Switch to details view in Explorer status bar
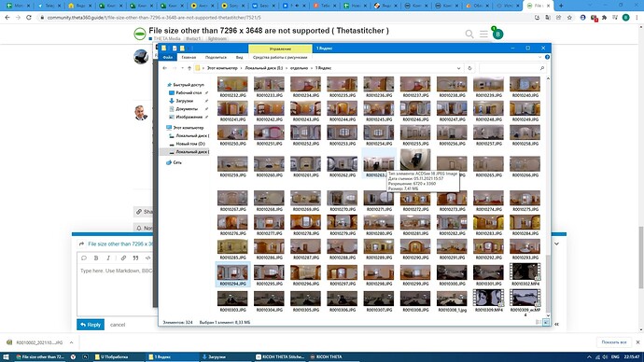Screen dimensions: 644x362 pyautogui.click(x=539, y=322)
